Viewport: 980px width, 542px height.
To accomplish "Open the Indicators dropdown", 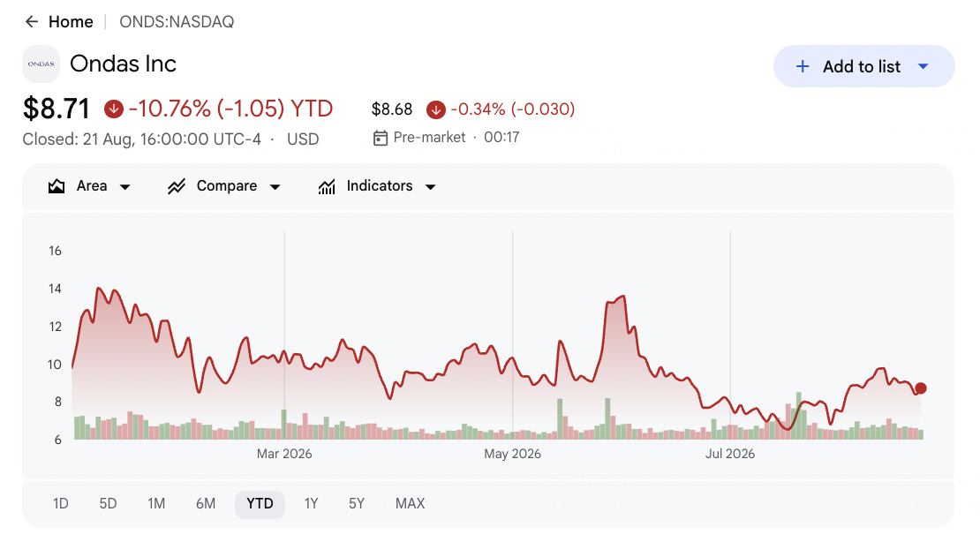I will pyautogui.click(x=377, y=186).
